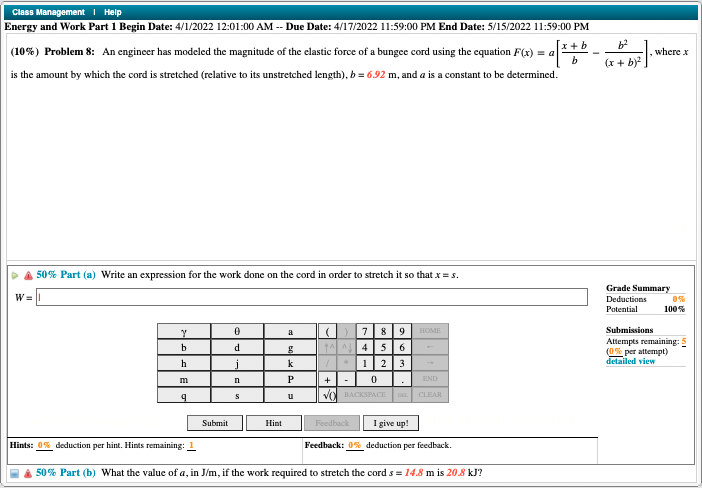Viewport: 702px width, 488px height.
Task: Click the DEL key
Action: point(402,395)
